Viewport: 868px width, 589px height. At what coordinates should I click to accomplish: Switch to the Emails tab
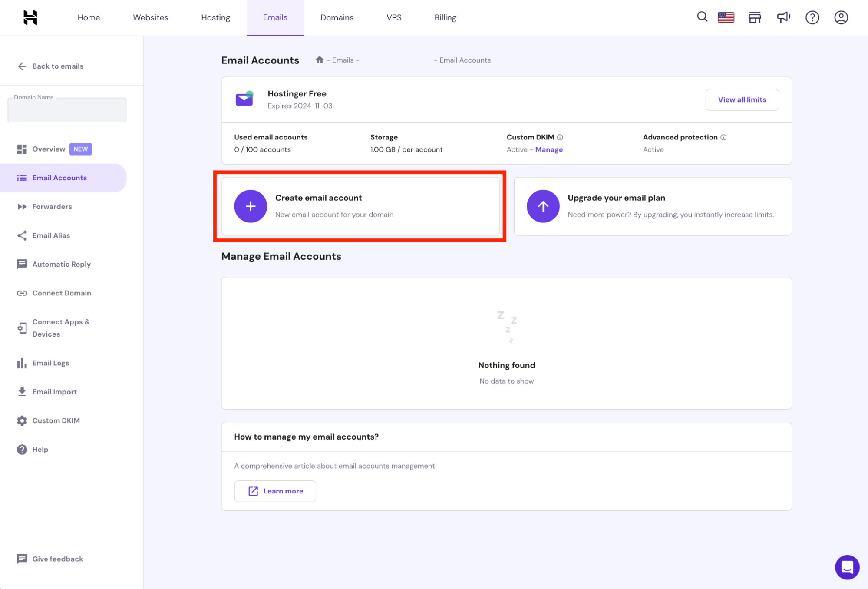pyautogui.click(x=275, y=17)
